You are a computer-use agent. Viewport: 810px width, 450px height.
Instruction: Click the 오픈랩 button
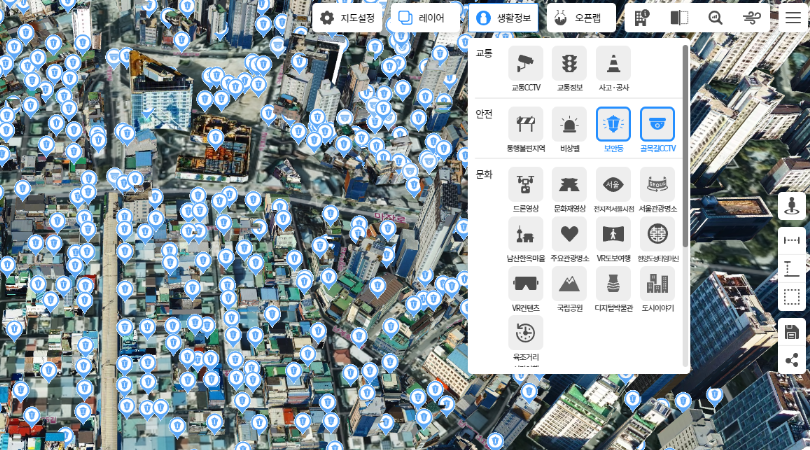581,18
